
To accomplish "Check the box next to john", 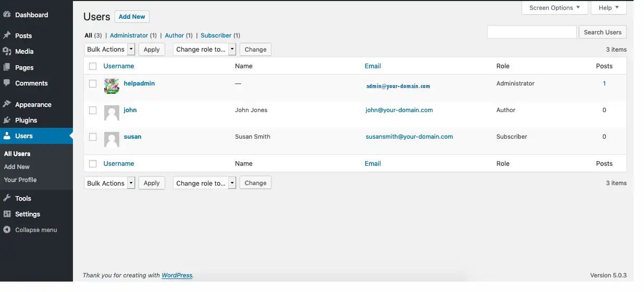I will pyautogui.click(x=93, y=110).
